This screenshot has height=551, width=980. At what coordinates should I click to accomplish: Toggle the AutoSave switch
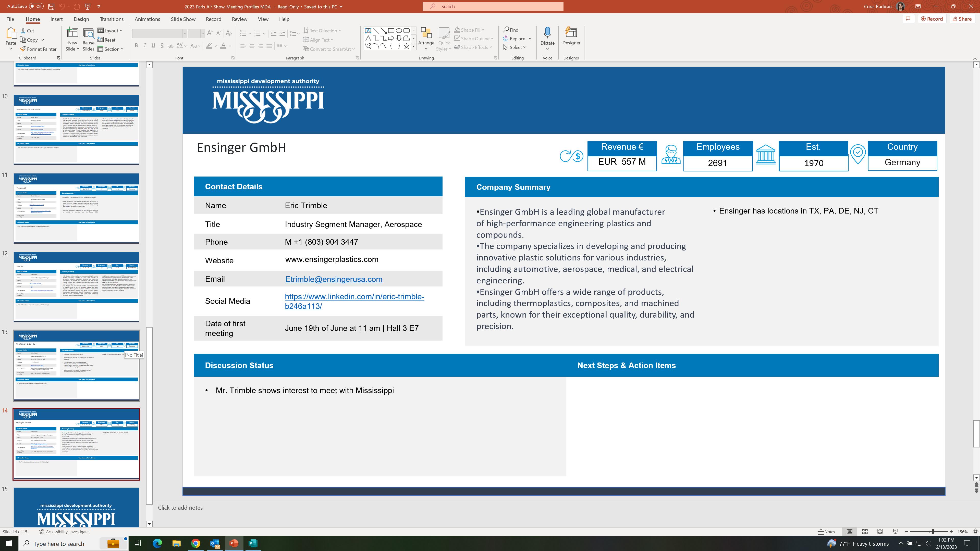click(36, 6)
